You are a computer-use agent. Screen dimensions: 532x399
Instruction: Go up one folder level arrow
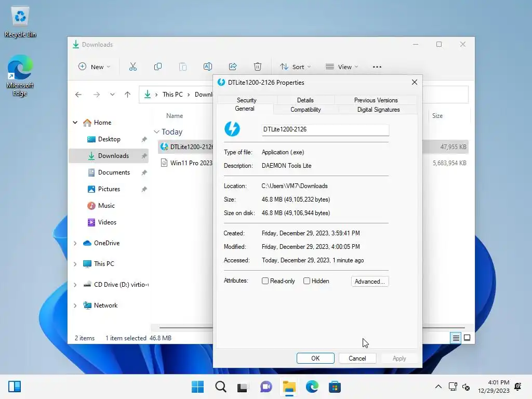coord(128,95)
